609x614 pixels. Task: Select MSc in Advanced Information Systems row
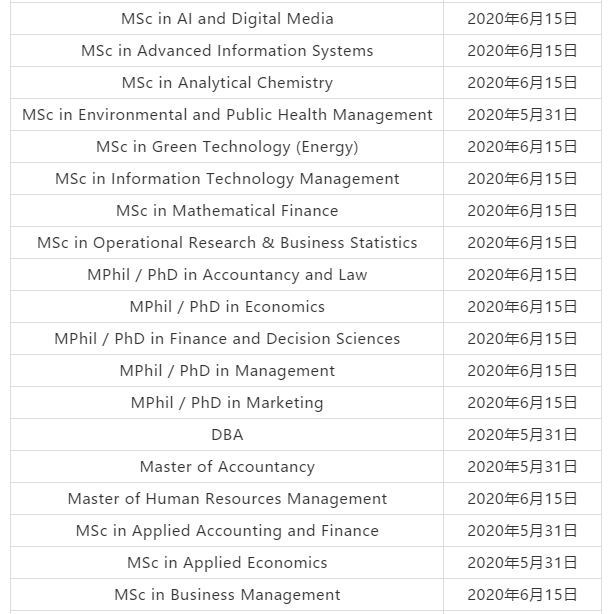point(227,51)
